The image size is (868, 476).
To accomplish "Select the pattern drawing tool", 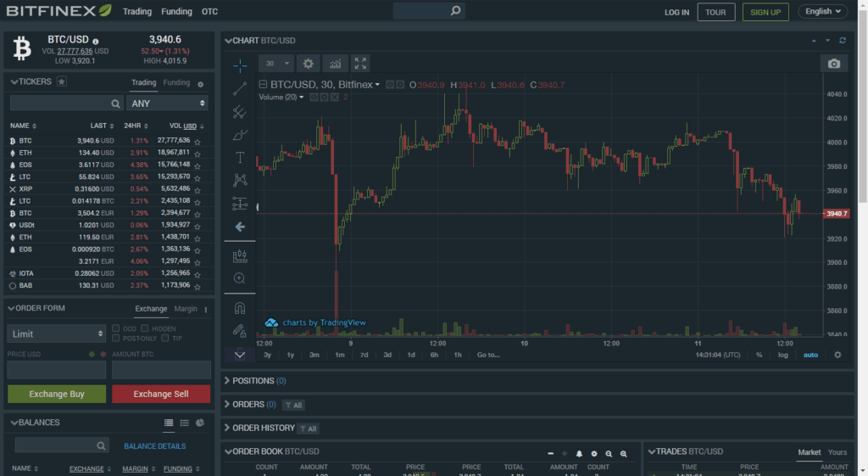I will [240, 180].
